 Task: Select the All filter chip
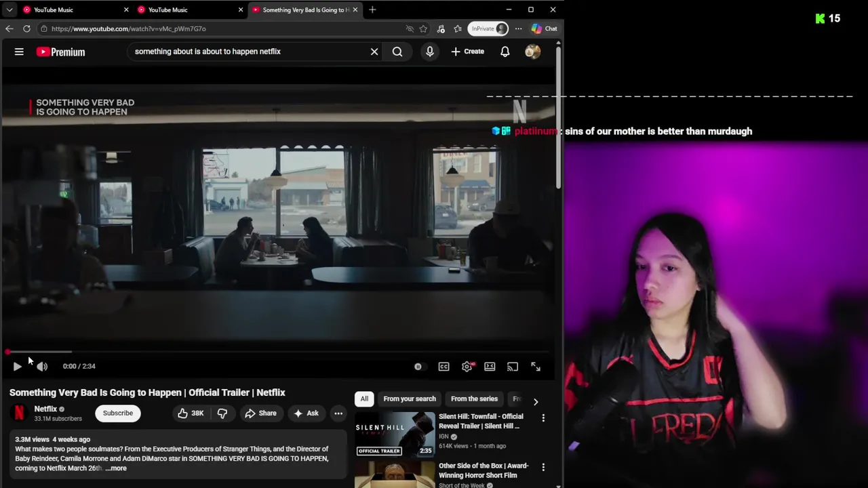click(364, 399)
